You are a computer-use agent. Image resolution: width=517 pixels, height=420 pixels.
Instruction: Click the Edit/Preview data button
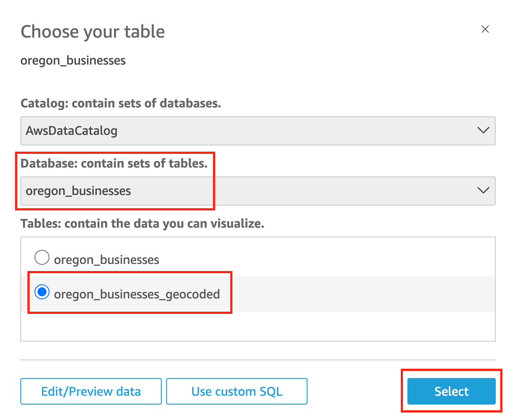[x=91, y=391]
